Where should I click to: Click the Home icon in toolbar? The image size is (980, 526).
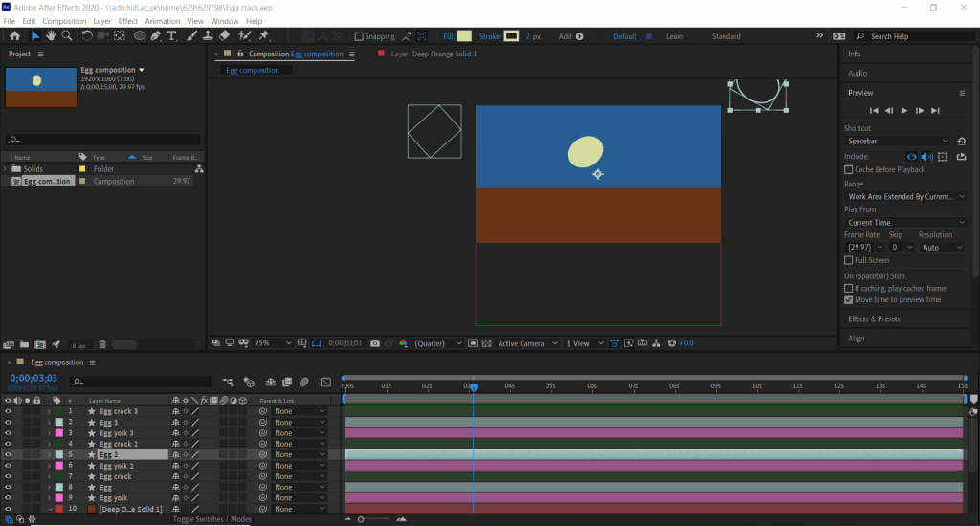pos(14,36)
